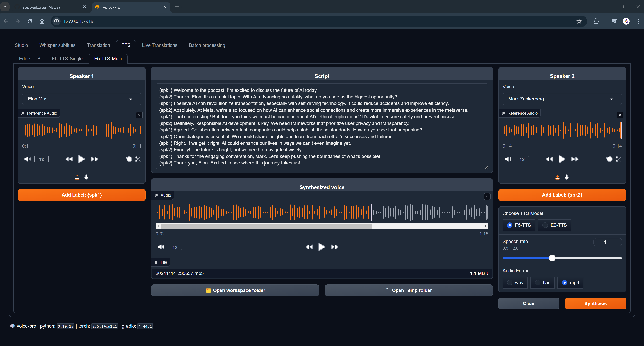
Task: Play the synthesized voice audio
Action: coord(321,247)
